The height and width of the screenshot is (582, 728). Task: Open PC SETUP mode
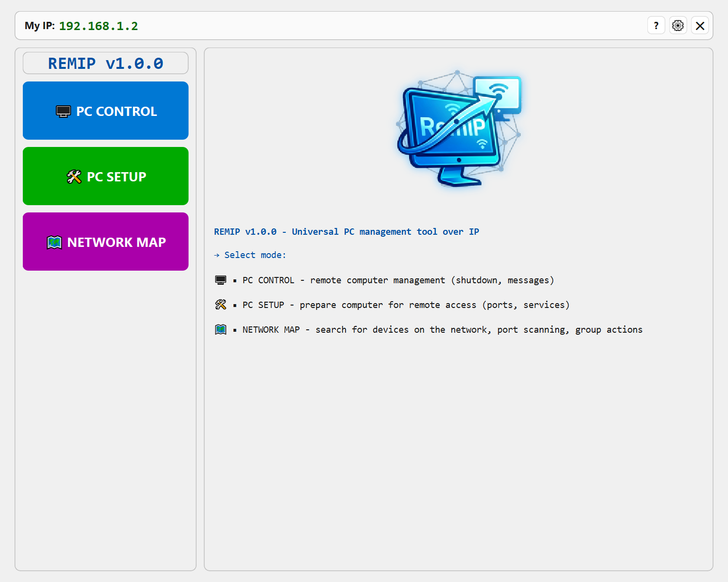click(x=105, y=176)
